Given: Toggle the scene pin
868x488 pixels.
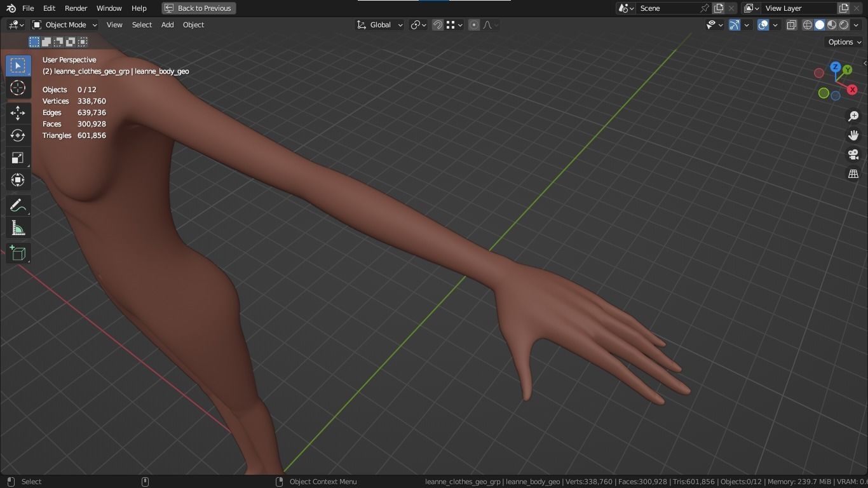Looking at the screenshot, I should click(705, 8).
